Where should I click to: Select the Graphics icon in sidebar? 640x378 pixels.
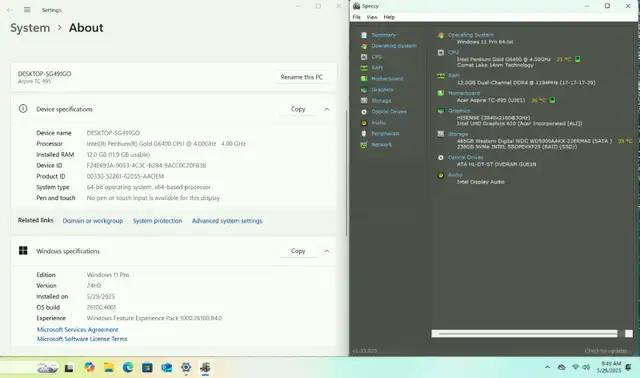point(364,90)
